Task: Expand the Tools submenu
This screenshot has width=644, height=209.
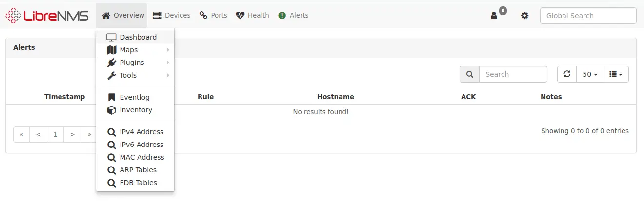Action: 135,75
